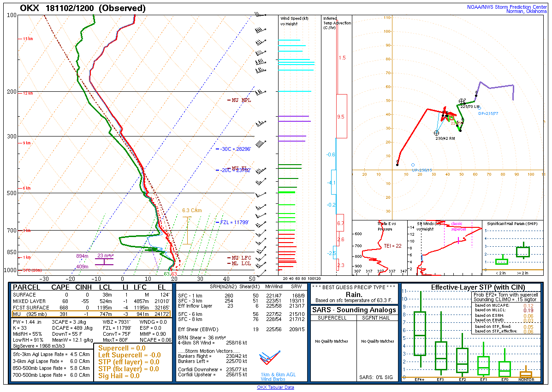Click hodograph label 'DP=235/77'
The height and width of the screenshot is (392, 552).
click(x=488, y=113)
